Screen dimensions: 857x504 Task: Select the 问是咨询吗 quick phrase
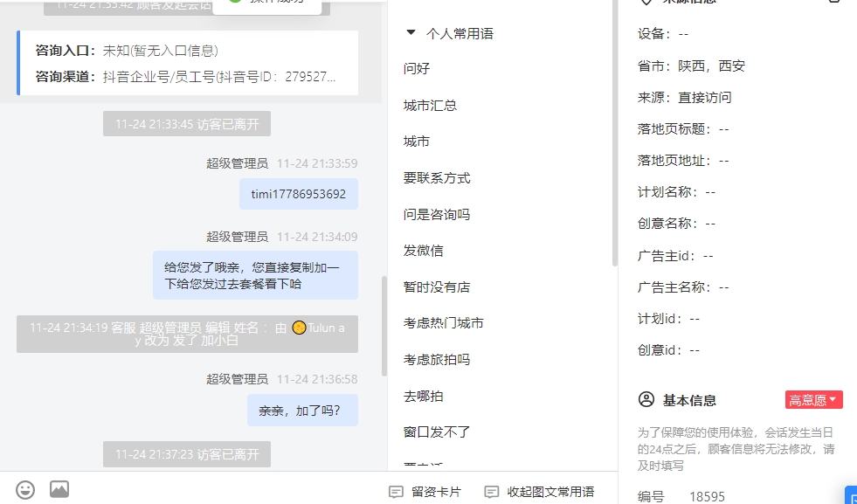(437, 214)
